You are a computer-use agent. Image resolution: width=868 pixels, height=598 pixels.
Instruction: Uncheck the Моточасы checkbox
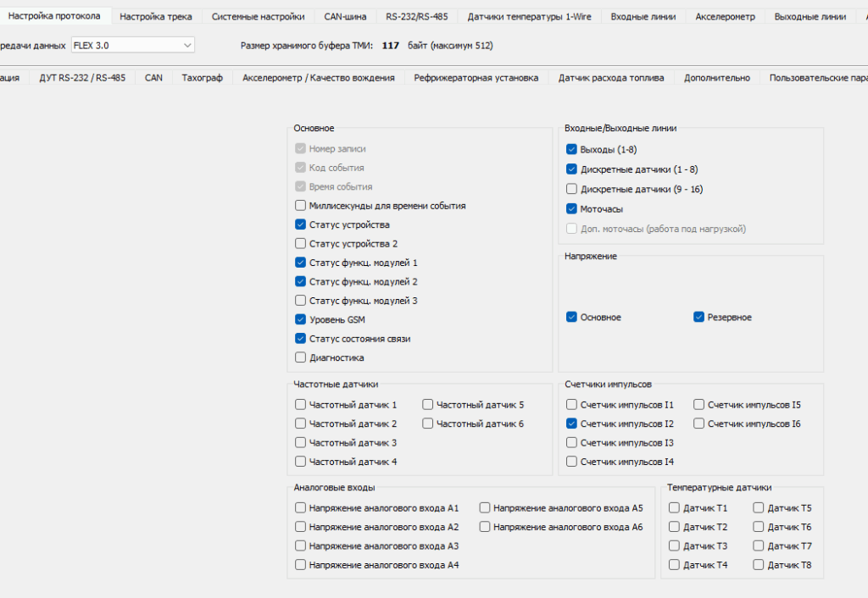click(x=572, y=208)
